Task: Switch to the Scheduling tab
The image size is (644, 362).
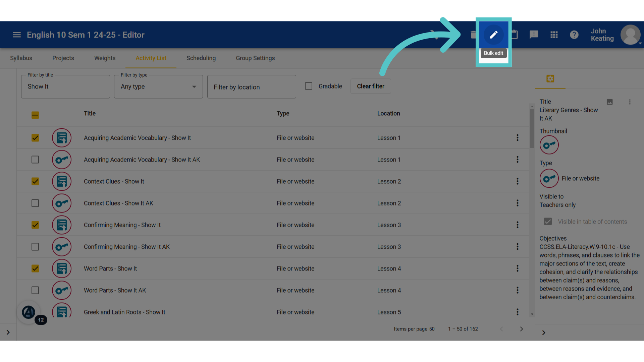Action: (201, 58)
